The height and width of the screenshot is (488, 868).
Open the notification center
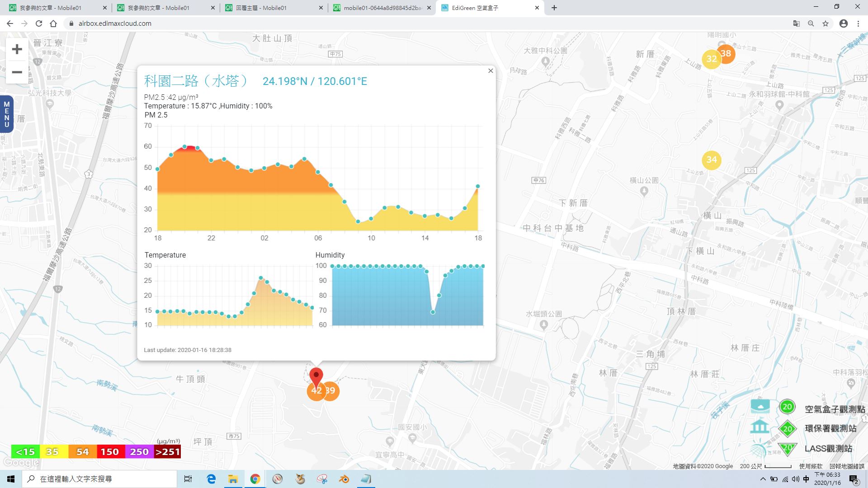[x=854, y=479]
